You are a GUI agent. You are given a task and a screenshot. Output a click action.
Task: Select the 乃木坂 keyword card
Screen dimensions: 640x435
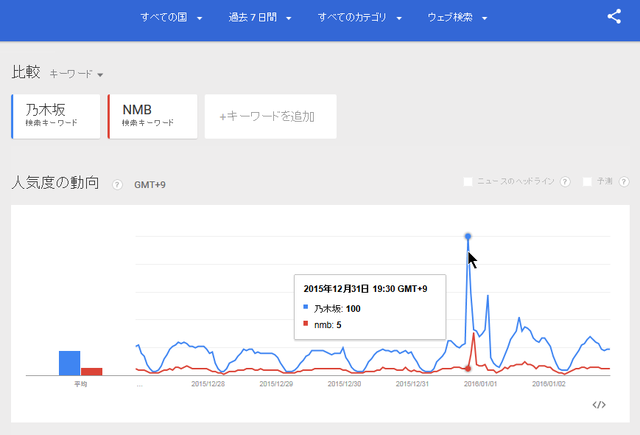(x=56, y=116)
